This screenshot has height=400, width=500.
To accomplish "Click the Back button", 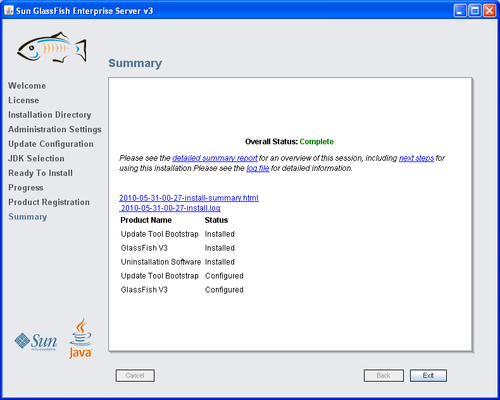I will [384, 376].
